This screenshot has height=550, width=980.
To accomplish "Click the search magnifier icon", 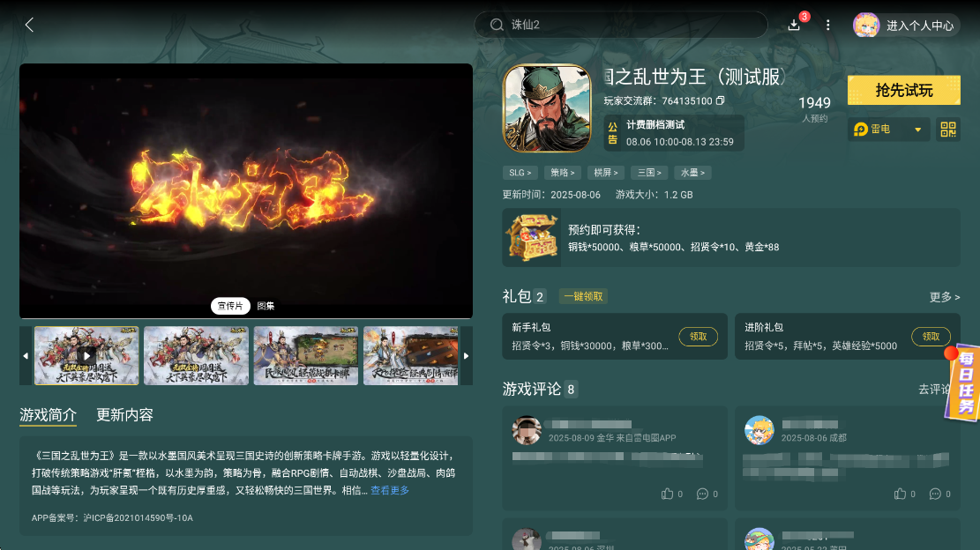I will (x=497, y=25).
